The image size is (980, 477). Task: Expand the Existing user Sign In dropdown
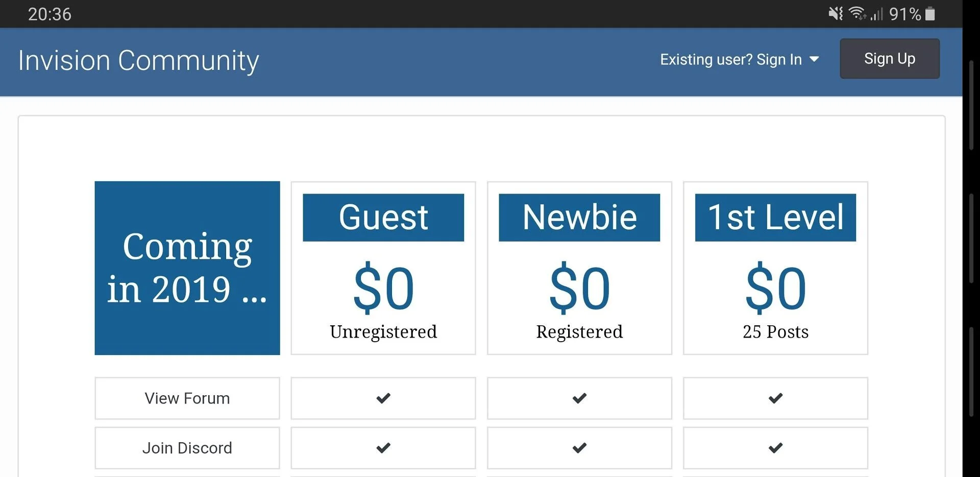739,59
